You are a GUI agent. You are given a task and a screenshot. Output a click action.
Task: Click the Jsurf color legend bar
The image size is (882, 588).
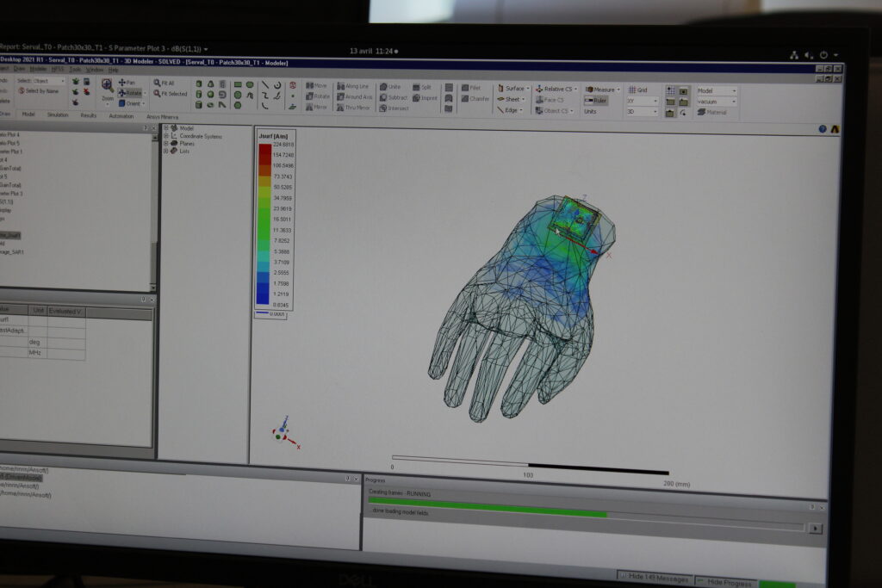tap(264, 225)
